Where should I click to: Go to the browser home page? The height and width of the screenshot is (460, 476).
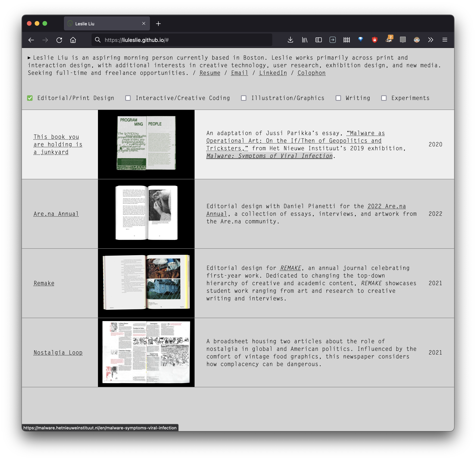pos(73,40)
